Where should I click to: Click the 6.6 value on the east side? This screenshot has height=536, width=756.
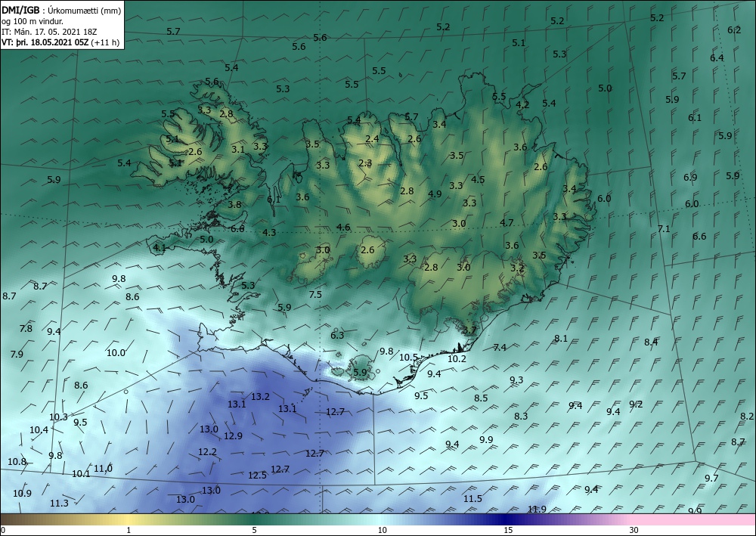[699, 236]
